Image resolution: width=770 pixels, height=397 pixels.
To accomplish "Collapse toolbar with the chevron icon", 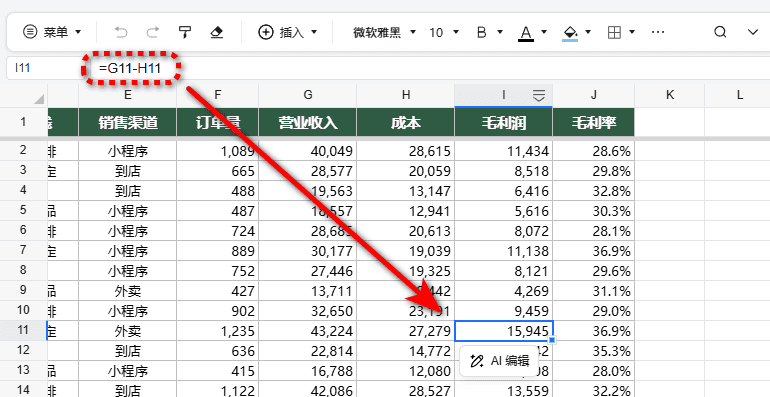I will click(752, 32).
